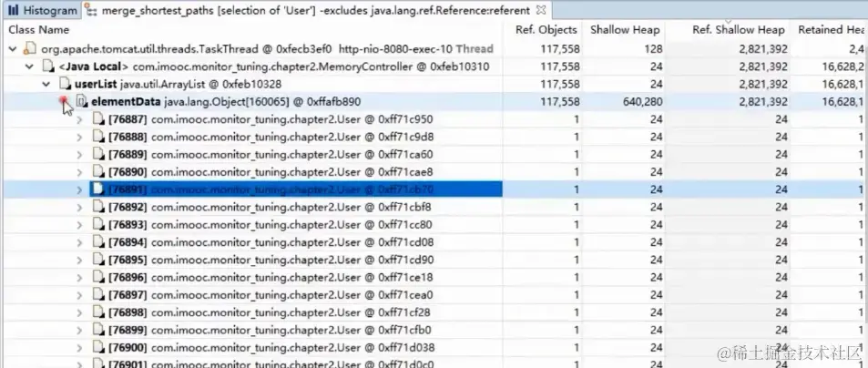Collapse the TaskThread root node
The width and height of the screenshot is (868, 368).
[12, 49]
